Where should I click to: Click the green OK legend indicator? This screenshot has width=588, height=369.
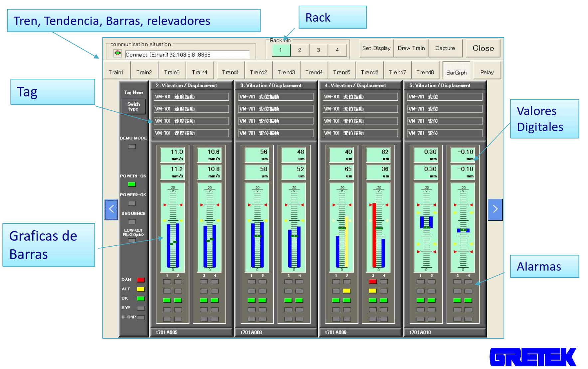click(141, 299)
